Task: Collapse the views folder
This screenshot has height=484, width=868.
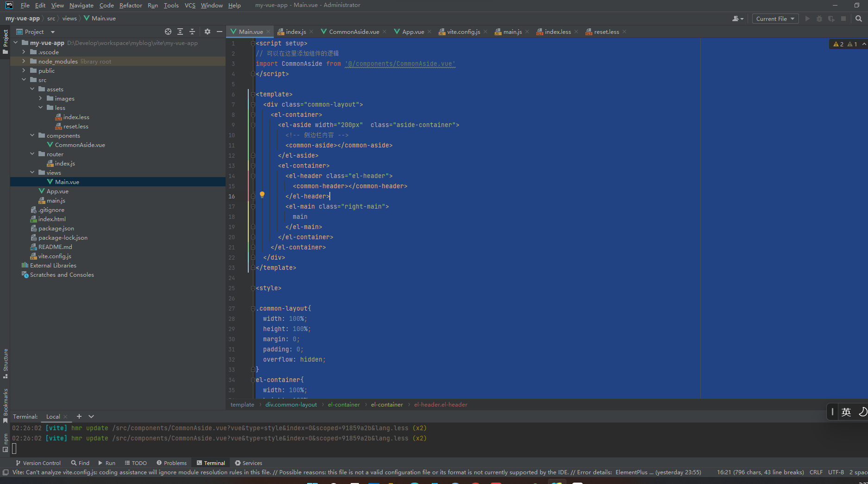Action: pos(32,172)
